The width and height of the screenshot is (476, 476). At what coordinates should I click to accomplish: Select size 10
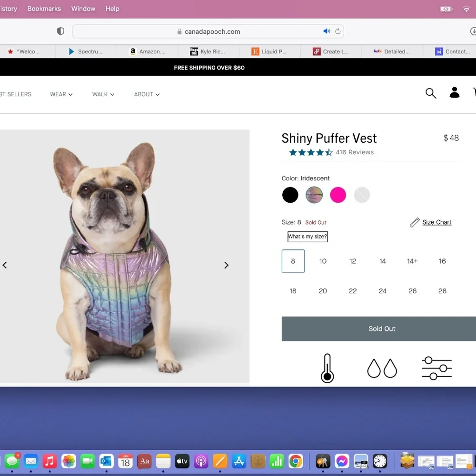click(x=323, y=261)
